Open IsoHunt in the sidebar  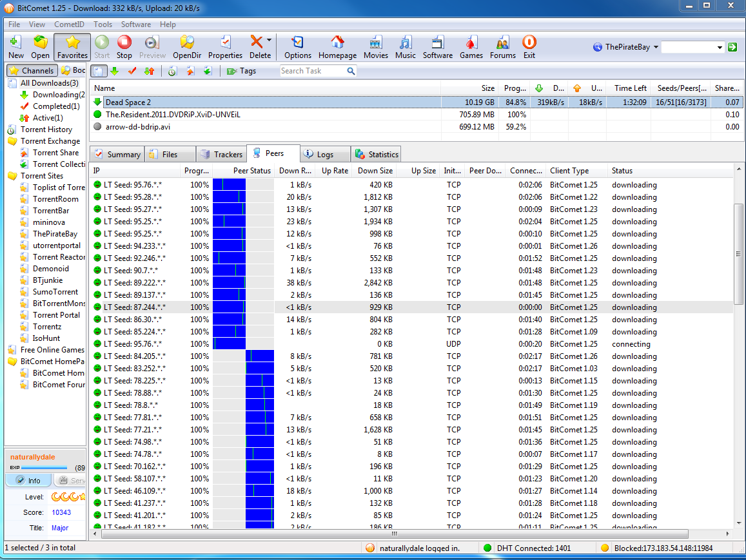pyautogui.click(x=46, y=338)
